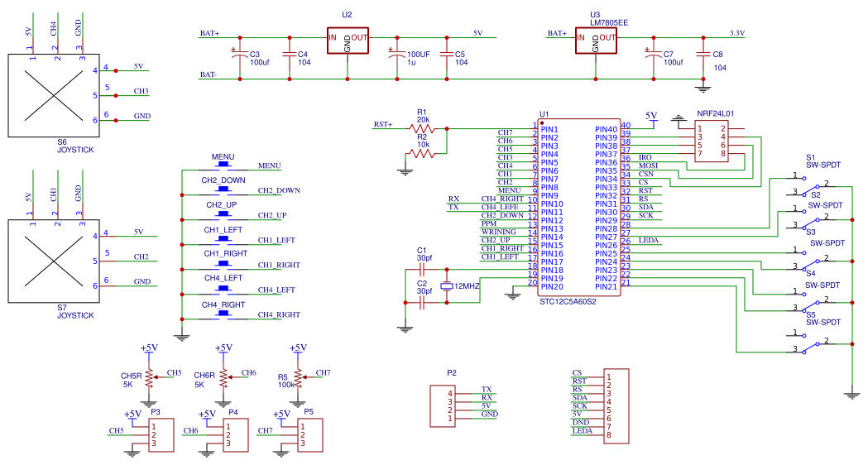Select the P4 three-pin connector

pos(236,435)
